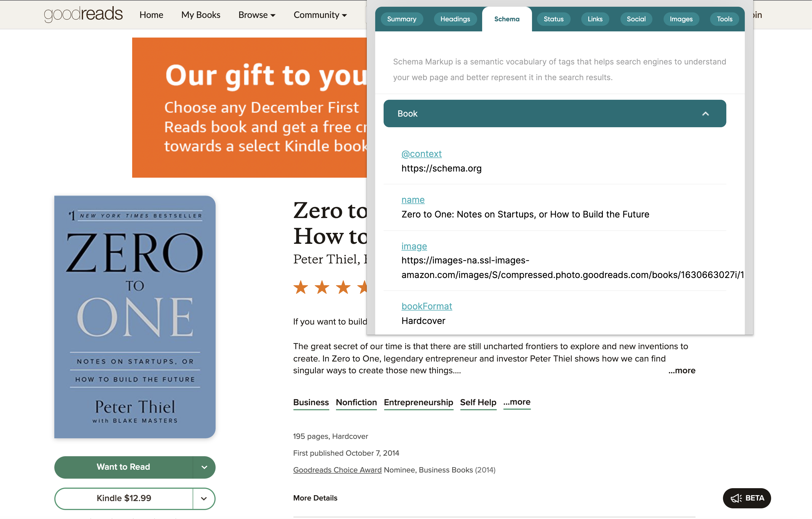Select the Links tab in SEO panel
Viewport: 812px width, 519px height.
[x=595, y=19]
